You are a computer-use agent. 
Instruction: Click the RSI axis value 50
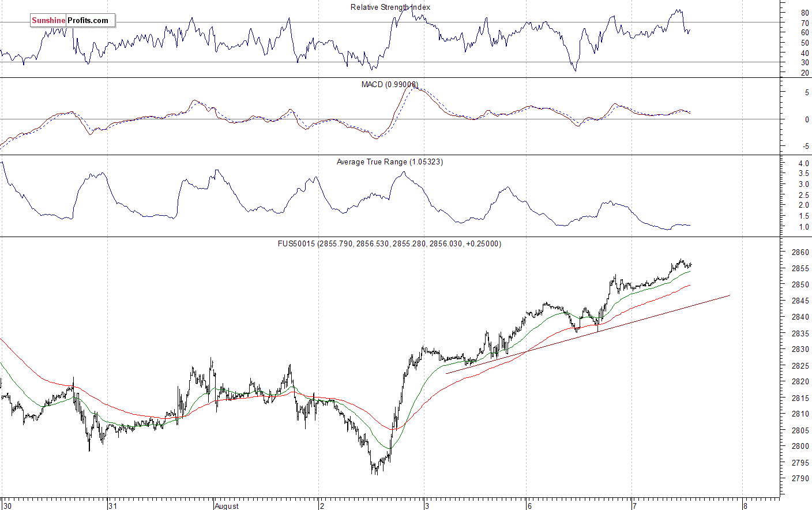pyautogui.click(x=805, y=43)
